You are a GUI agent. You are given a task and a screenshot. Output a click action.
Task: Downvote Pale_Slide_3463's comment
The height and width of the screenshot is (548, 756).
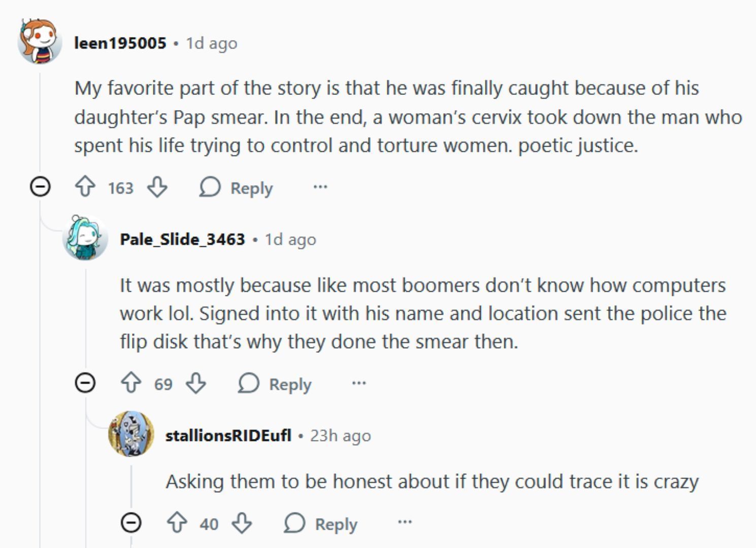pos(196,383)
